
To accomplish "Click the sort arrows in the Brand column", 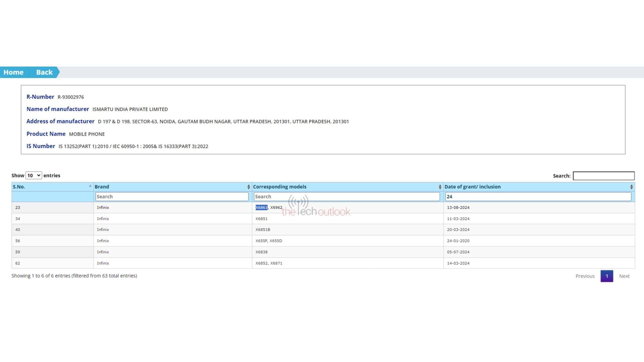I will [x=249, y=187].
